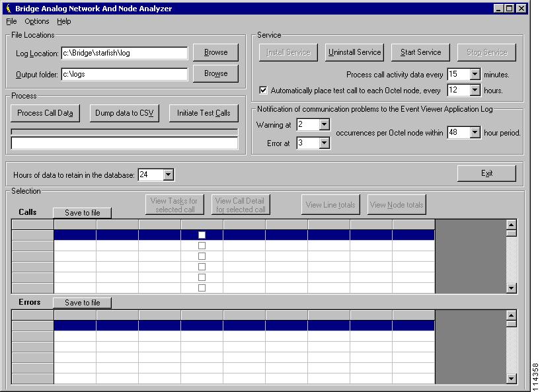Toggle checkbox in fourth Calls row

point(202,266)
